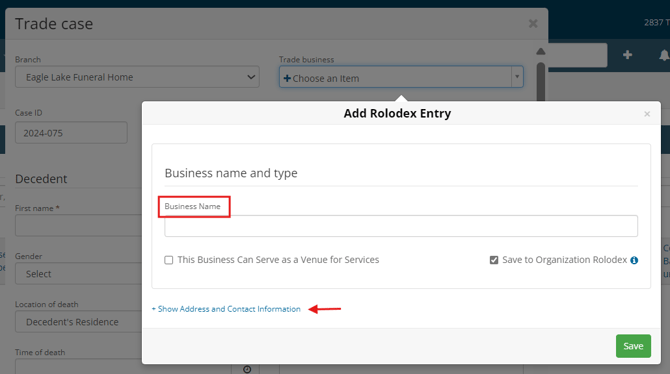Open the Branch dropdown Eagle Lake Funeral Home
The image size is (670, 374).
(137, 77)
